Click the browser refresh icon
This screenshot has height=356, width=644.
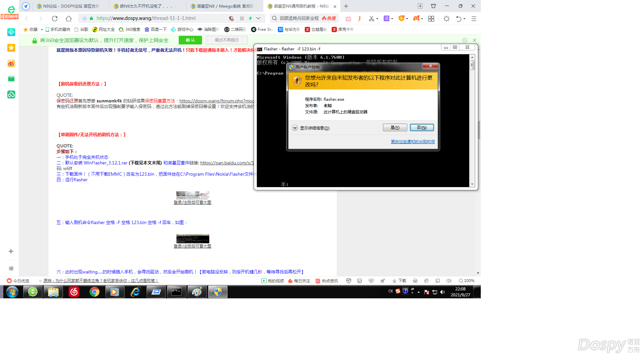coord(55,19)
